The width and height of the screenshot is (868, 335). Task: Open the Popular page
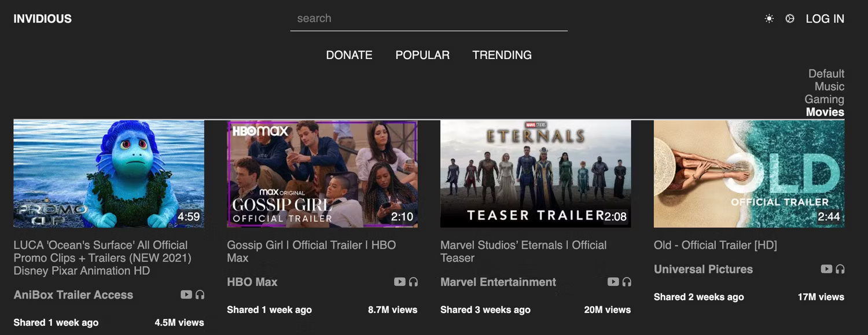point(422,55)
